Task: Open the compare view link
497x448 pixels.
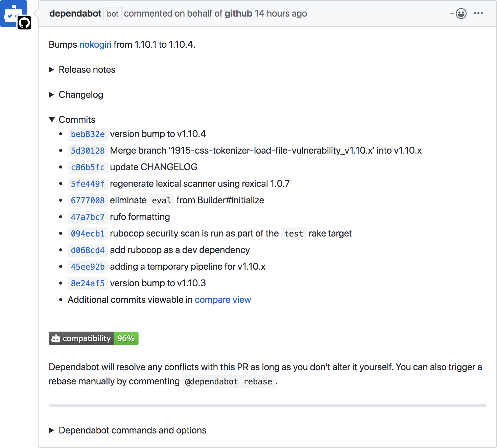Action: pyautogui.click(x=223, y=300)
